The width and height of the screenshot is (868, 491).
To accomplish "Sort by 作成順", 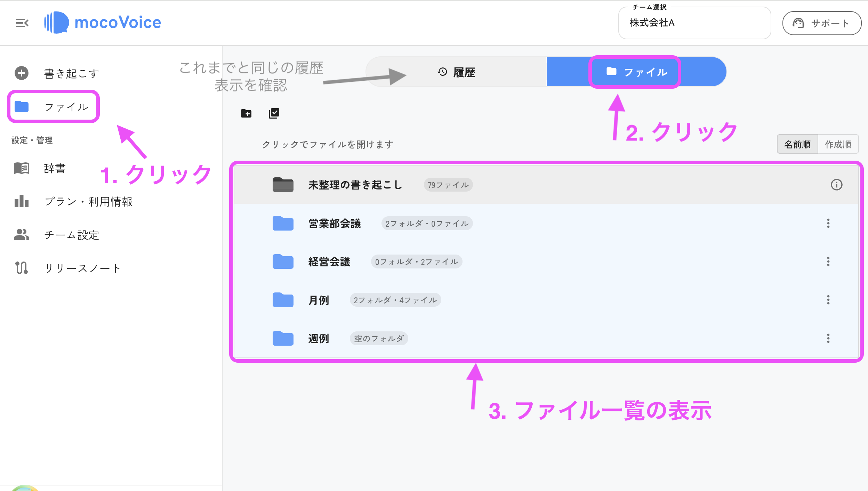I will coord(838,144).
